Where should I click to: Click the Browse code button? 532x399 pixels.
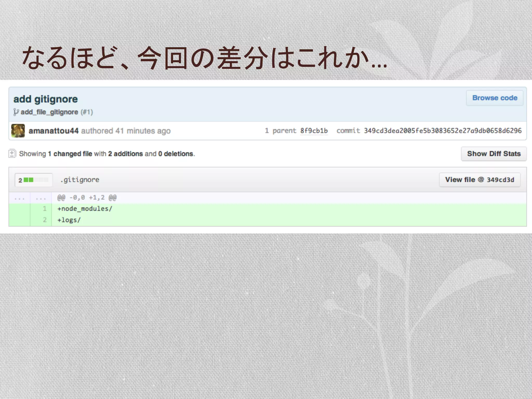point(495,98)
